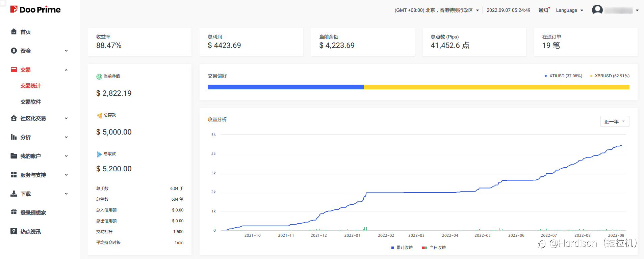Open 热点资讯 in the sidebar
The image size is (644, 259).
point(30,231)
